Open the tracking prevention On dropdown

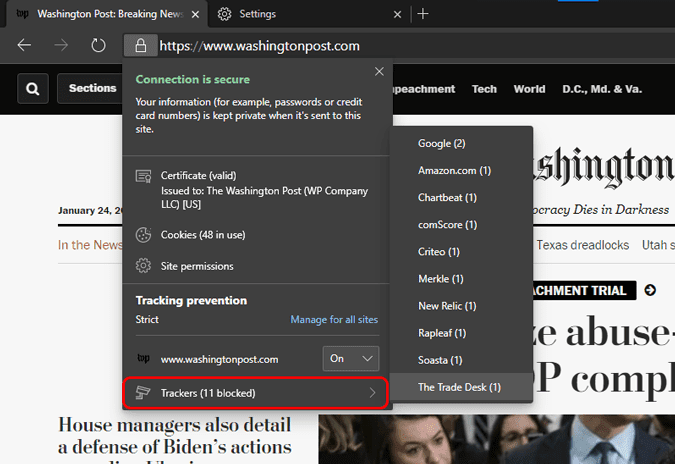pos(351,359)
